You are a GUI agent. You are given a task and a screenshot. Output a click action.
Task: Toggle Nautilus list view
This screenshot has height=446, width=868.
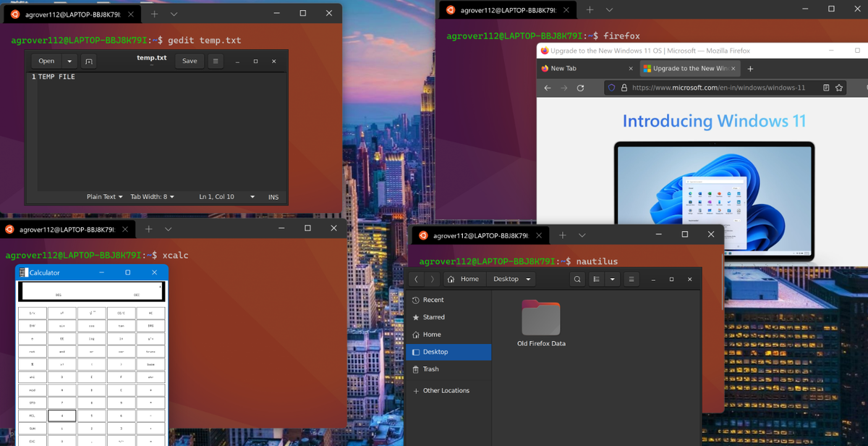click(x=596, y=279)
